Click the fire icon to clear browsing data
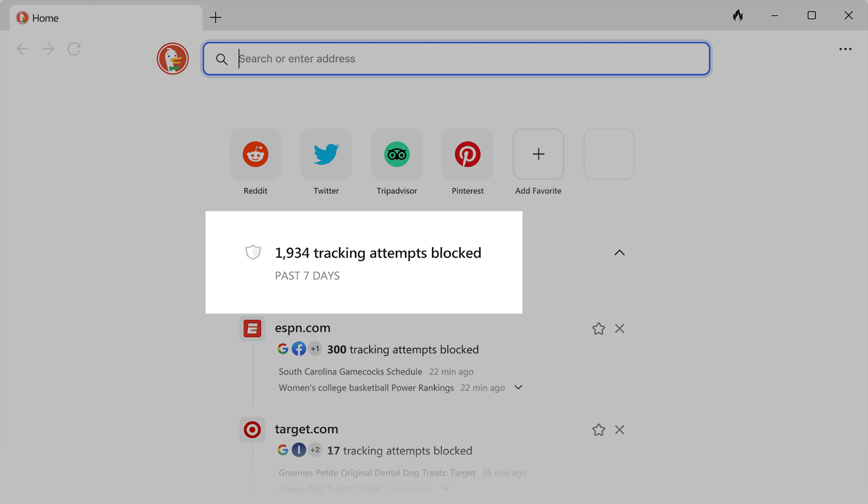 point(738,15)
